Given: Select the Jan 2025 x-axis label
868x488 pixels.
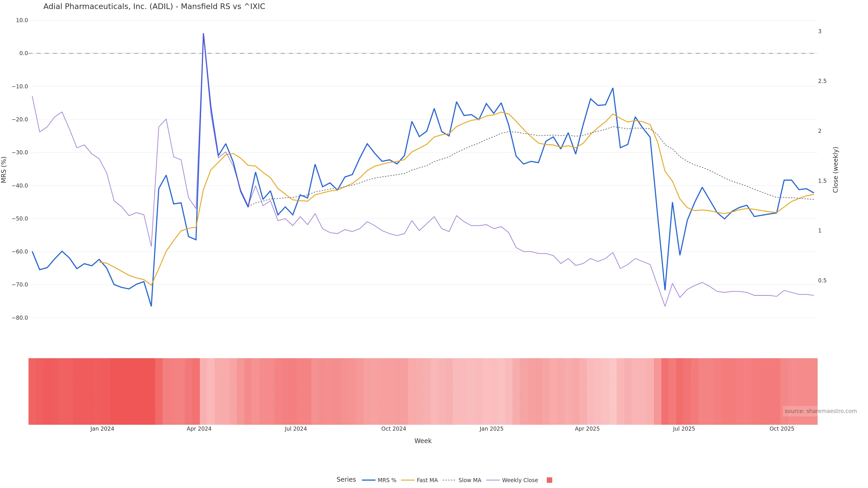Looking at the screenshot, I should point(491,429).
